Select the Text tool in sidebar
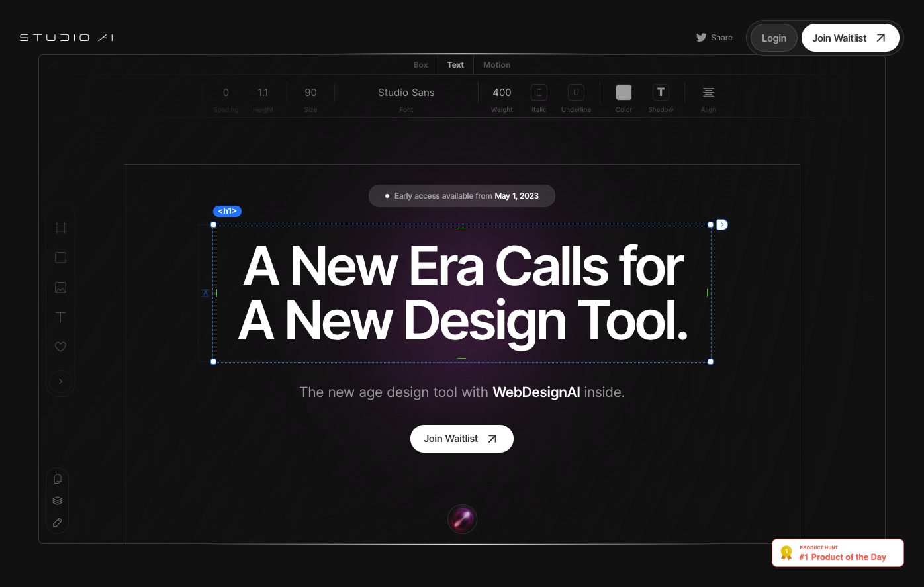 tap(60, 318)
